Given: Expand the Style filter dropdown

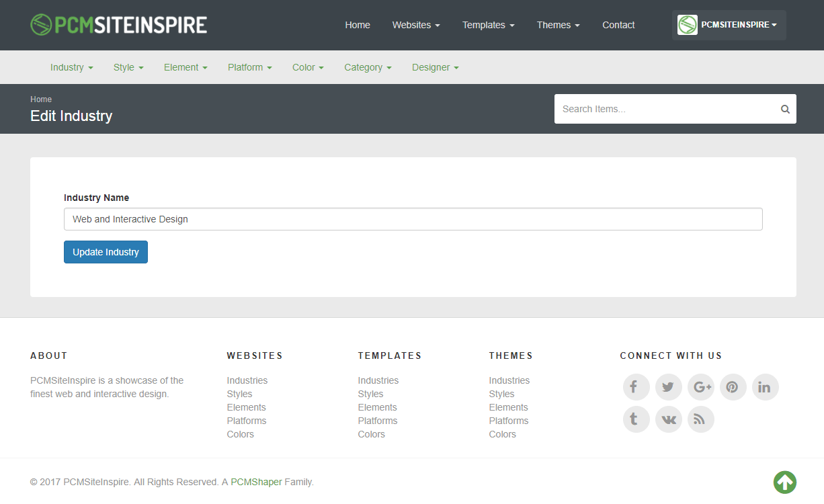Looking at the screenshot, I should [x=128, y=67].
